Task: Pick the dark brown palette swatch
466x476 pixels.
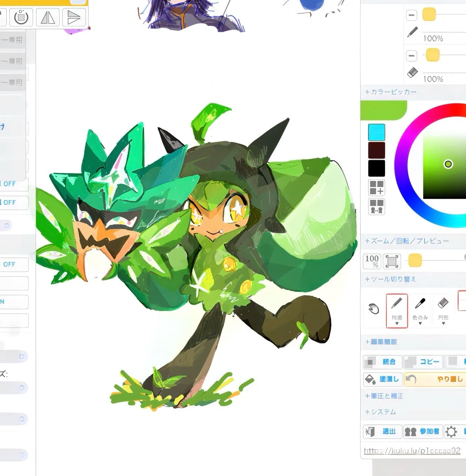Action: 377,150
